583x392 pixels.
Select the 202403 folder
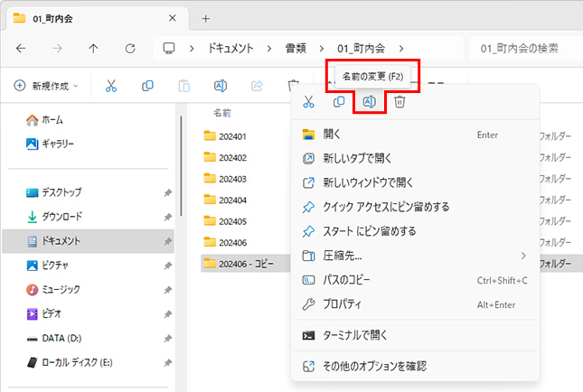coord(225,179)
